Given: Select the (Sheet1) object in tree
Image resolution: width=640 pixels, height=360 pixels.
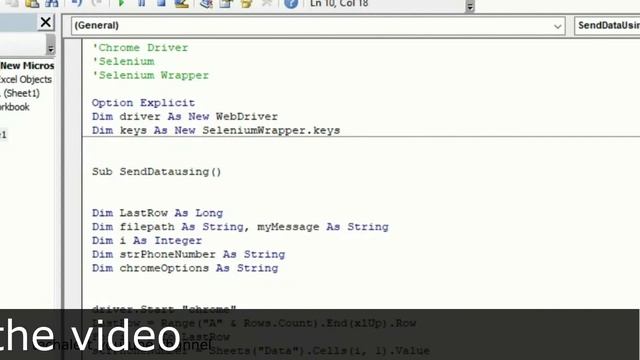Looking at the screenshot, I should tap(20, 93).
